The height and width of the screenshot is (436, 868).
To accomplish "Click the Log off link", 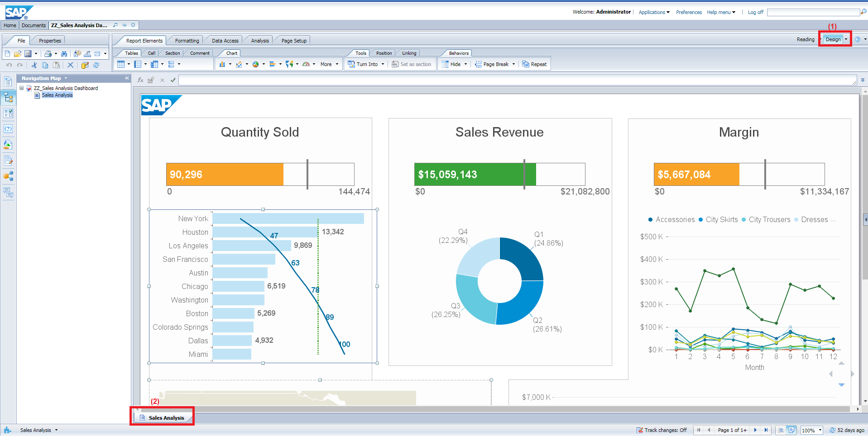I will tap(755, 12).
